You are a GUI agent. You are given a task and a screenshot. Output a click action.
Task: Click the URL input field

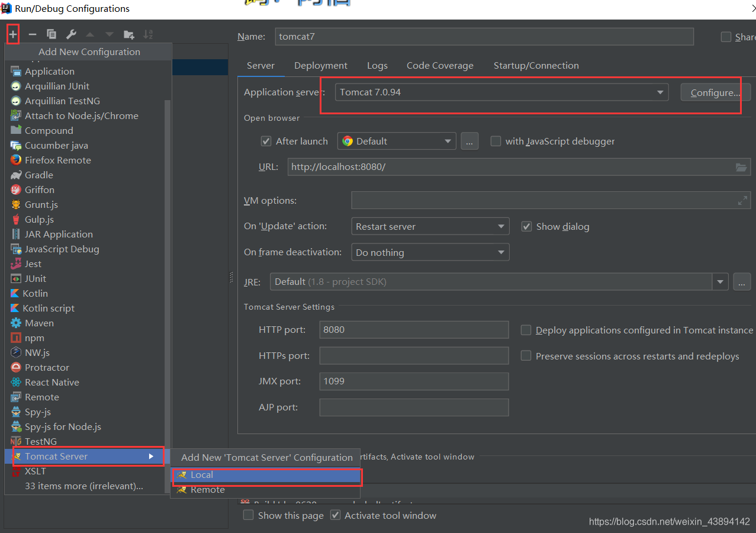point(519,167)
